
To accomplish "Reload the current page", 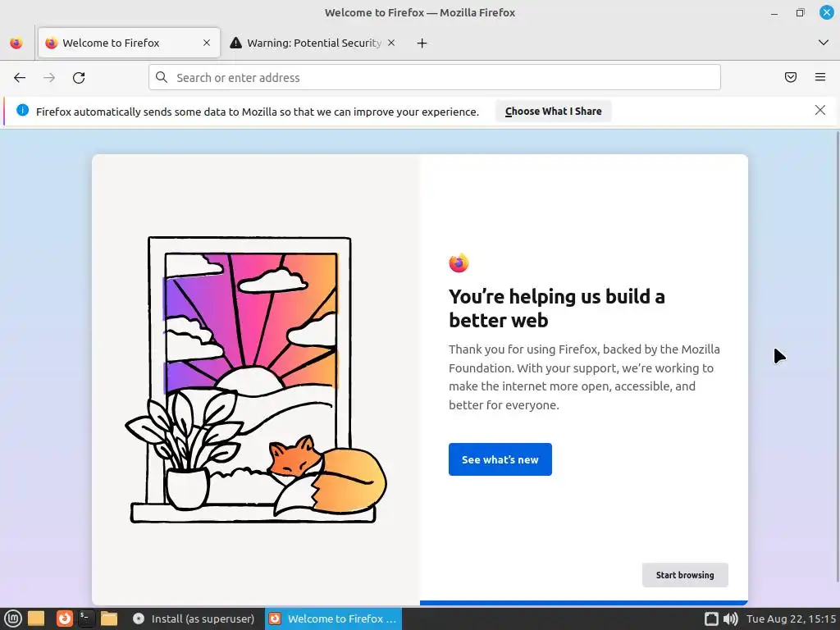I will point(79,78).
